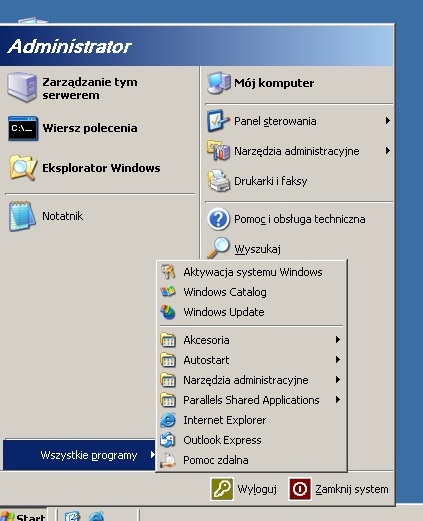Click the Mój komputer icon
The image size is (423, 521).
point(219,83)
